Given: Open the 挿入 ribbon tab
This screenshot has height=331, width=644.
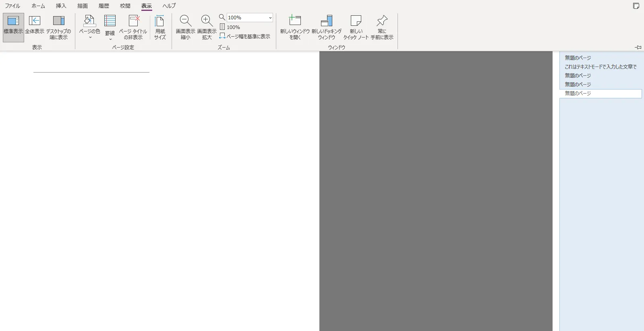Looking at the screenshot, I should (x=61, y=6).
